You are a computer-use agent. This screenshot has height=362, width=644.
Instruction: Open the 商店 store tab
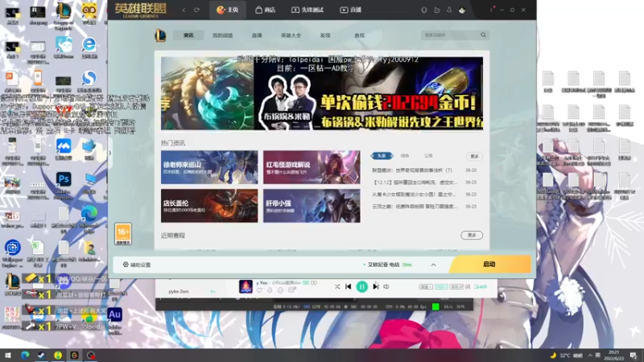coord(266,10)
